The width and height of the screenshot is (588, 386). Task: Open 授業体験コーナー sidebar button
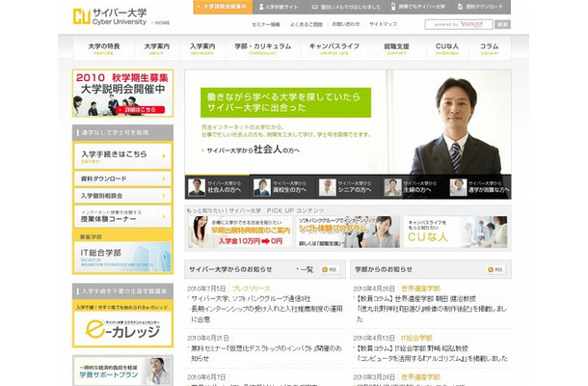122,216
